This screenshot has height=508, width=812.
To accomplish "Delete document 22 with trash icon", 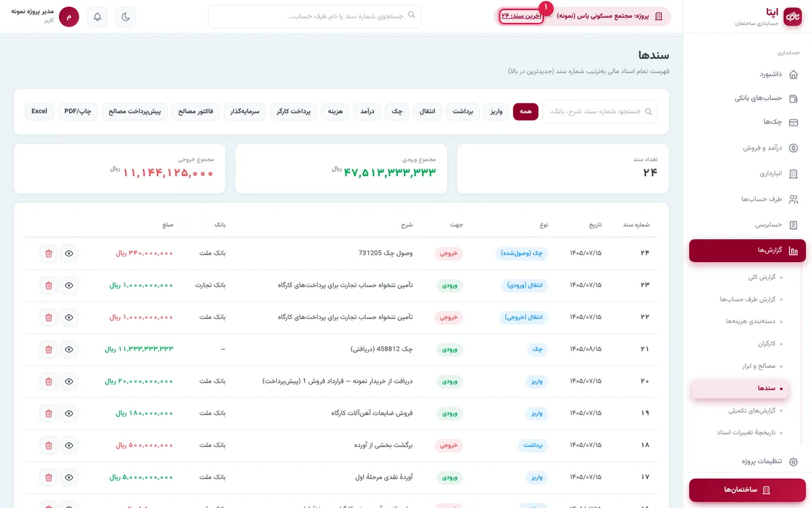I will 49,317.
